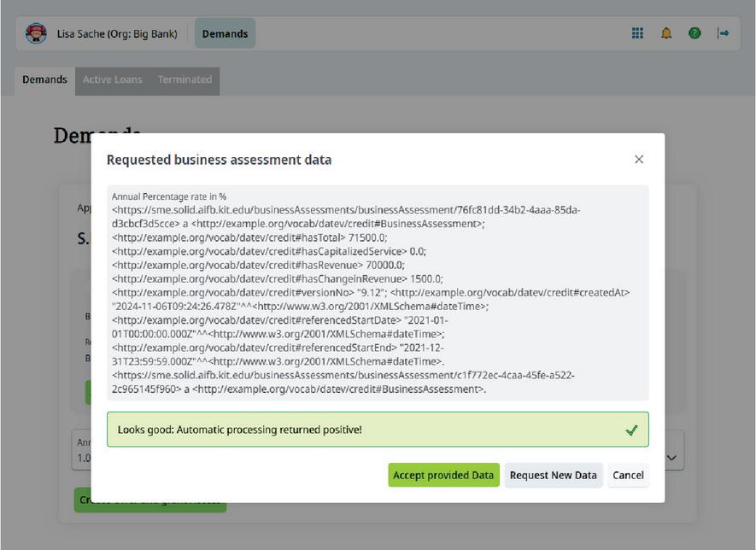This screenshot has height=550, width=756.
Task: Accept provided Data
Action: (x=443, y=476)
